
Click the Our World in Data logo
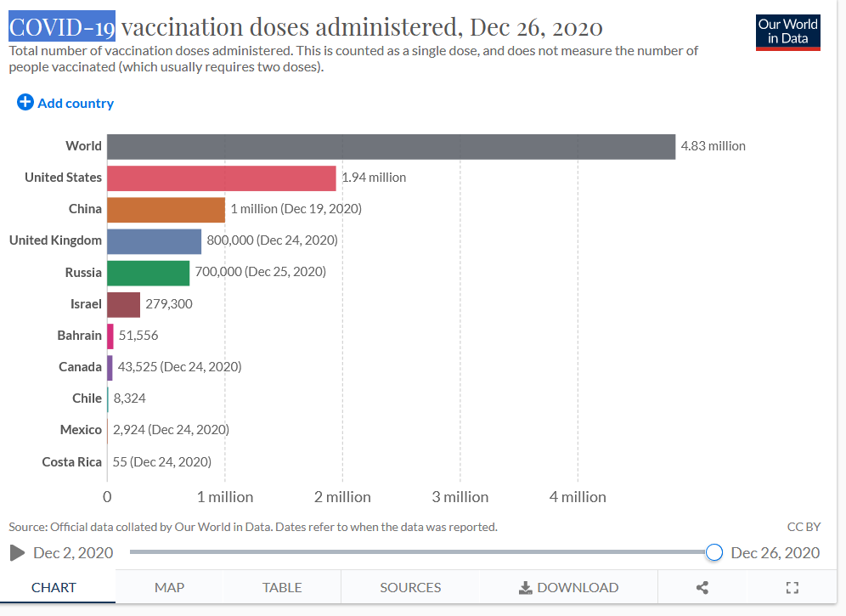click(787, 31)
